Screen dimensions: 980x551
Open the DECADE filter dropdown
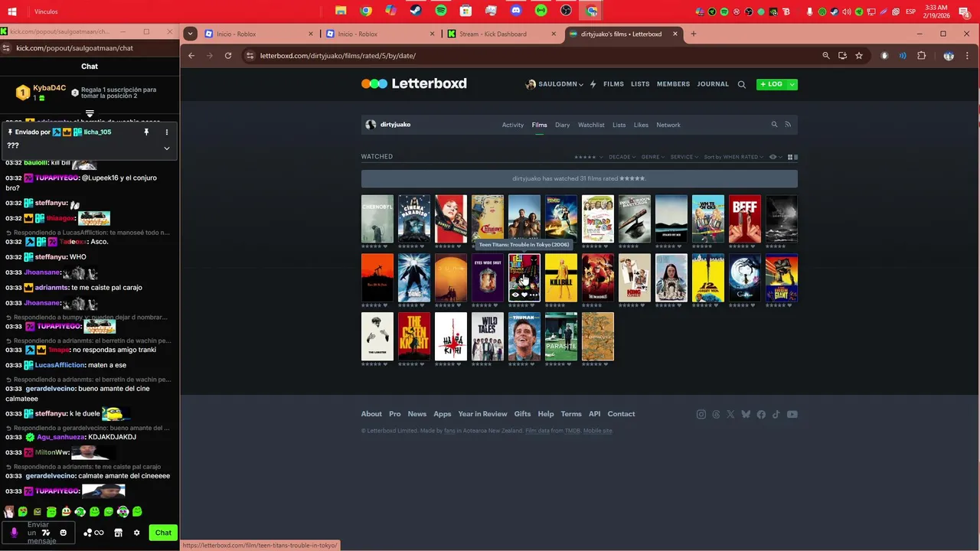pos(622,157)
